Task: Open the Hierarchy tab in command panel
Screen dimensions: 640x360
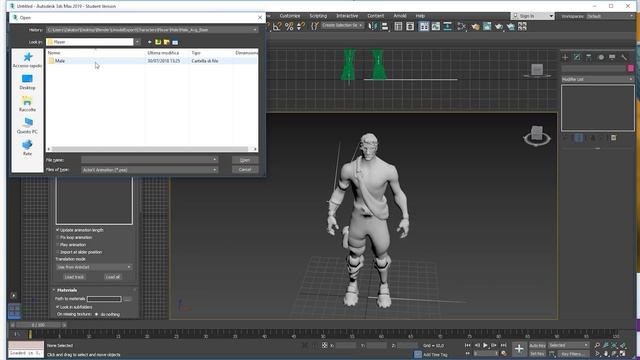Action: pyautogui.click(x=589, y=57)
